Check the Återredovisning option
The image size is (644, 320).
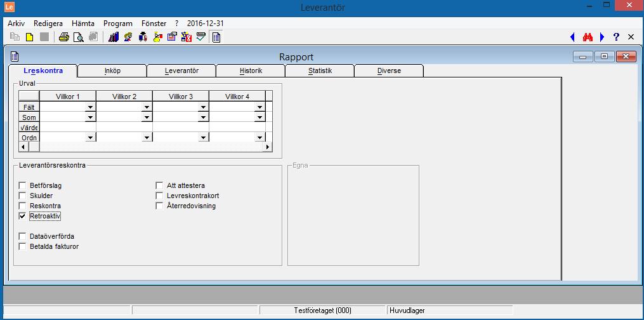(x=159, y=206)
